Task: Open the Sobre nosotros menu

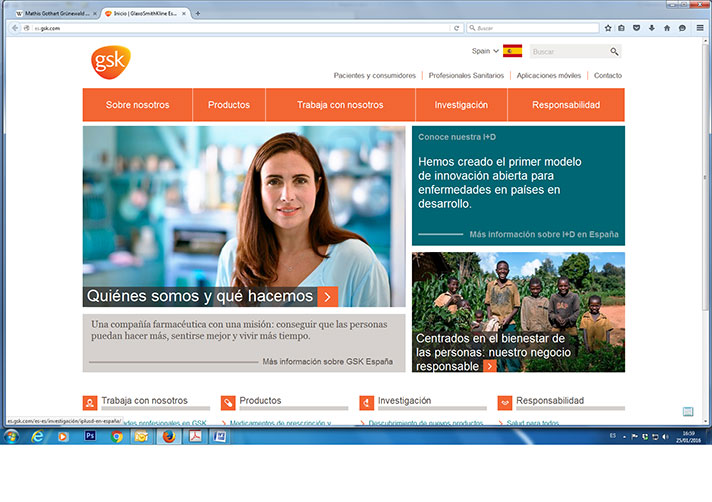Action: pyautogui.click(x=138, y=105)
